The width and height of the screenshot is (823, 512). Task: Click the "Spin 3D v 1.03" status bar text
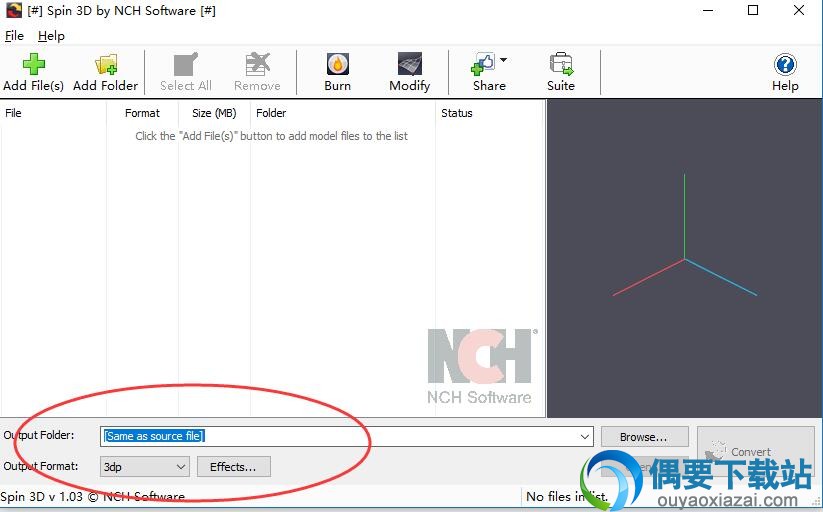pos(41,496)
